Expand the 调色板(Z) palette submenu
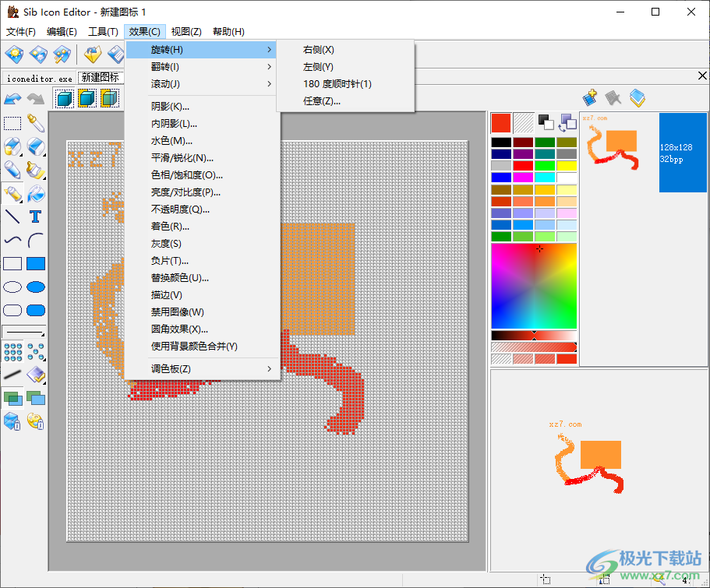 tap(201, 369)
